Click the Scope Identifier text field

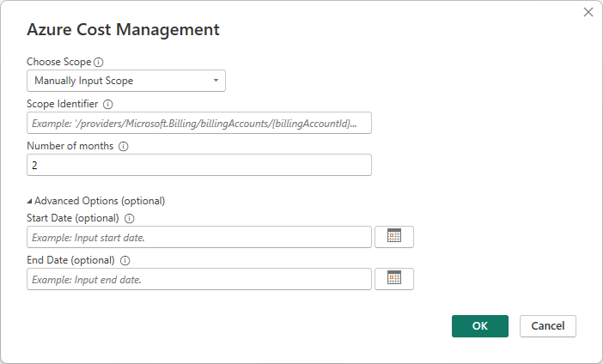pyautogui.click(x=199, y=123)
